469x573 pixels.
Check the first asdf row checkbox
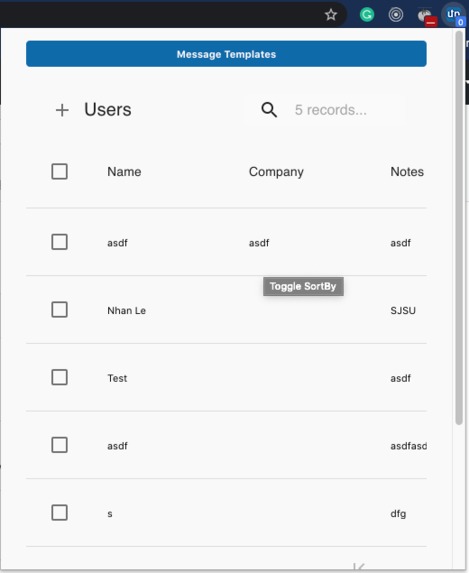click(x=60, y=242)
